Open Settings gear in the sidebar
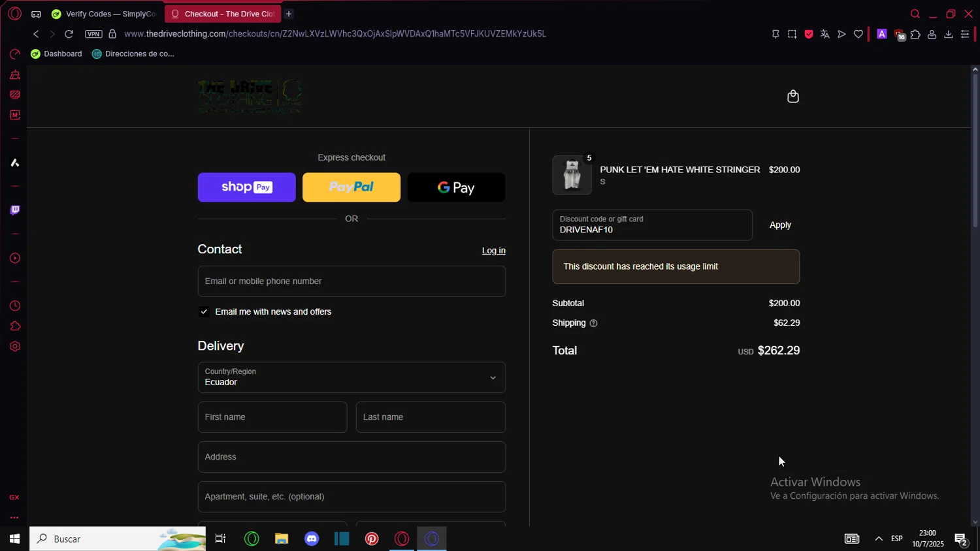This screenshot has height=551, width=980. 14,347
